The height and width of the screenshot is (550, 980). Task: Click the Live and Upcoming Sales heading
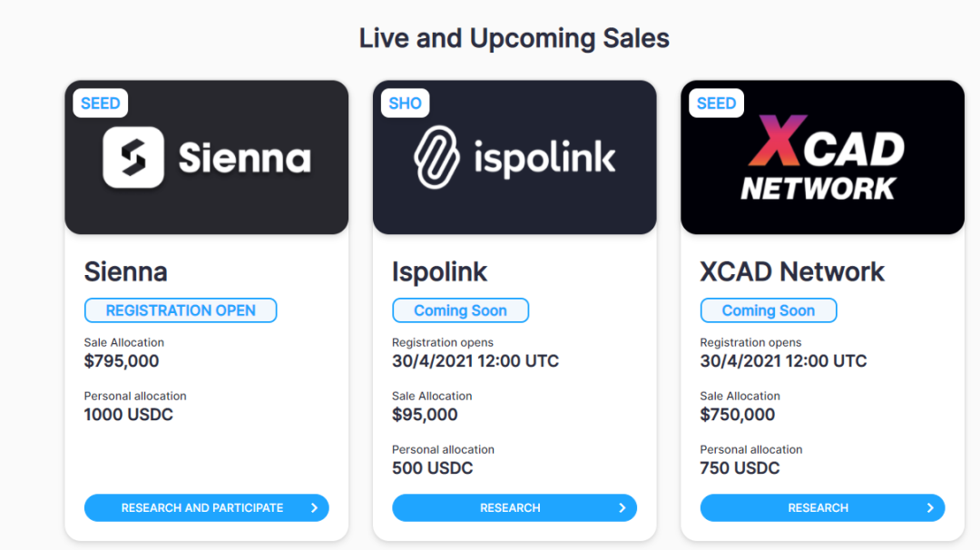click(x=514, y=38)
